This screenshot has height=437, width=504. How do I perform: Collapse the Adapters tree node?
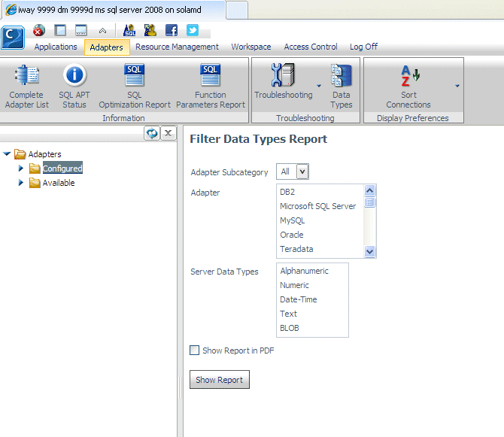point(7,154)
